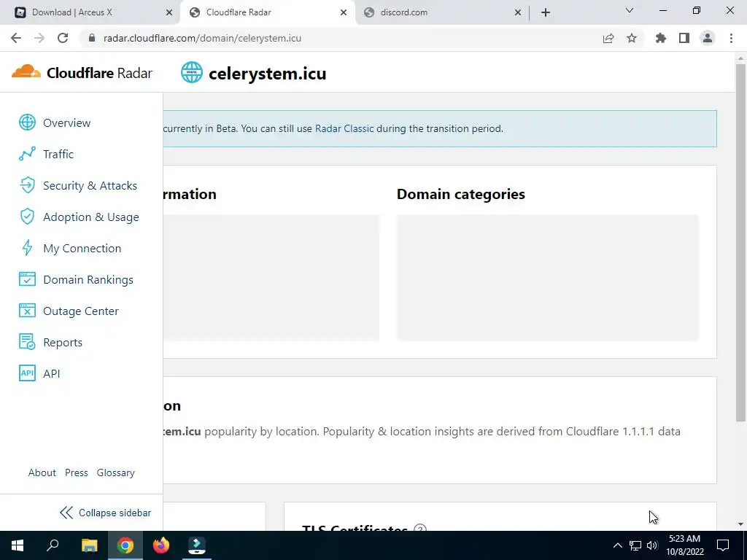Viewport: 747px width, 560px height.
Task: Open the Chrome extensions puzzle icon
Action: tap(661, 38)
